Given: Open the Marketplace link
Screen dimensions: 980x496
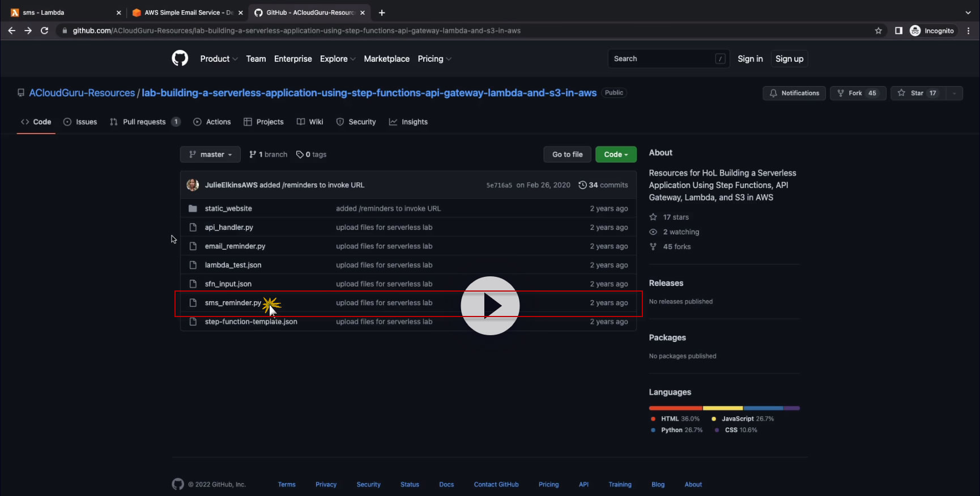Looking at the screenshot, I should pos(386,59).
